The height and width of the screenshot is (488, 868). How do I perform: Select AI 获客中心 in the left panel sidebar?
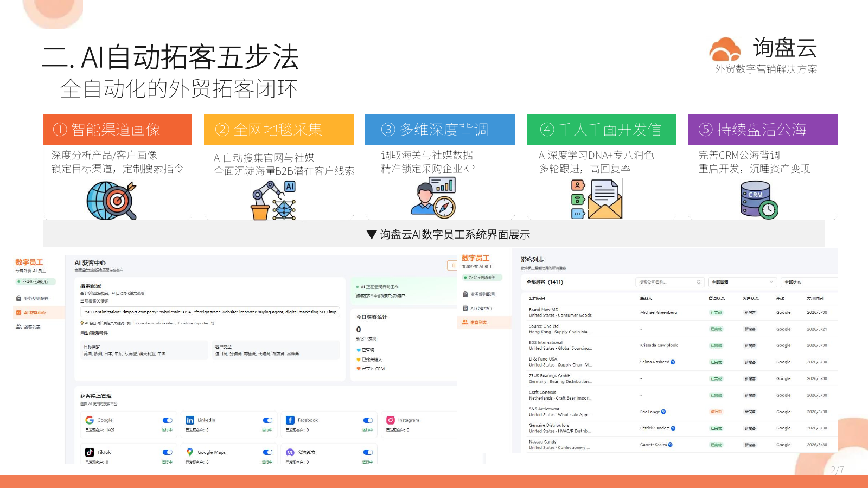[39, 313]
